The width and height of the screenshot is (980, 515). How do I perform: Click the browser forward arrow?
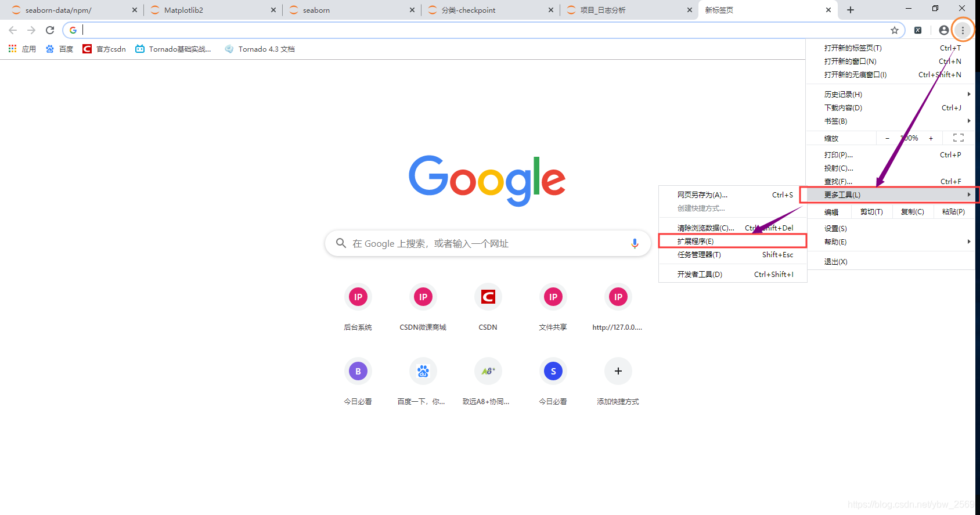coord(31,30)
